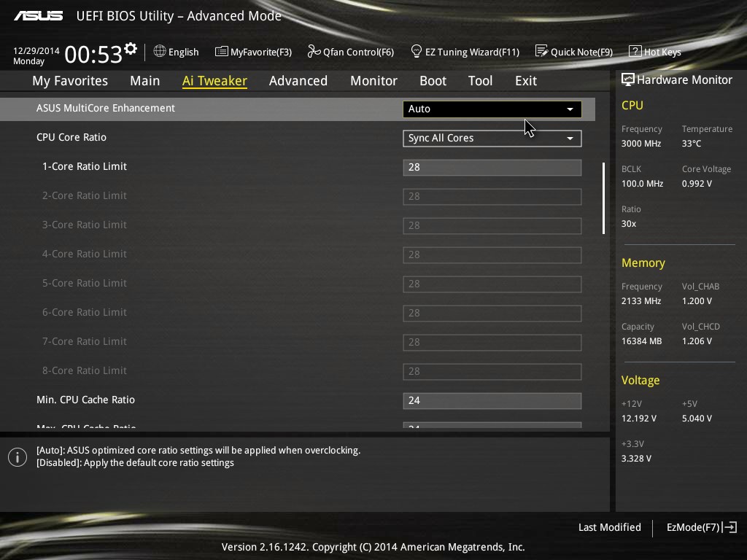The height and width of the screenshot is (560, 747).
Task: Open the Exit tab
Action: coord(525,81)
